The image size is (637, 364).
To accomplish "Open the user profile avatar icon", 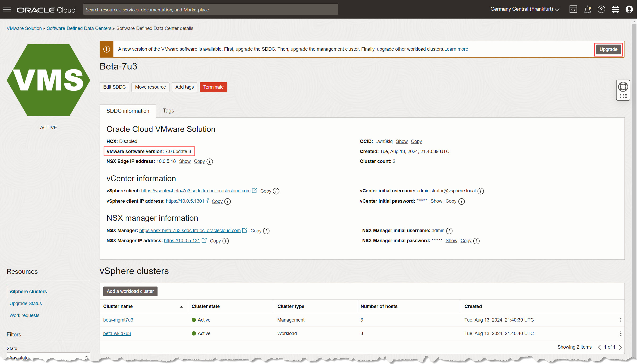I will (x=629, y=10).
